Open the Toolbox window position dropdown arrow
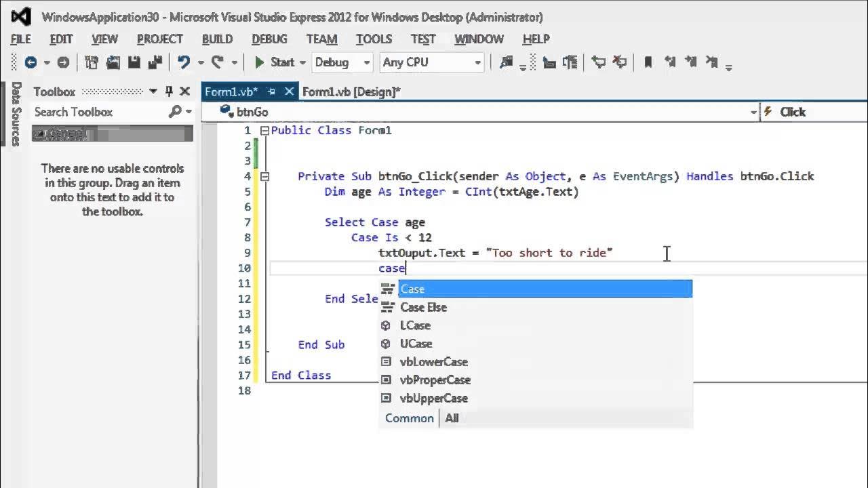 [153, 91]
